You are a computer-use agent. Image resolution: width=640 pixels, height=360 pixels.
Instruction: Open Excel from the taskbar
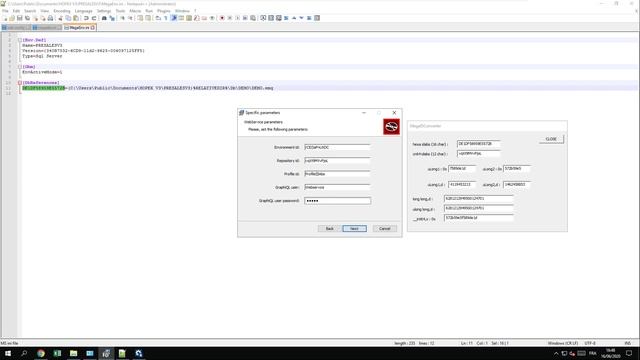(x=57, y=353)
